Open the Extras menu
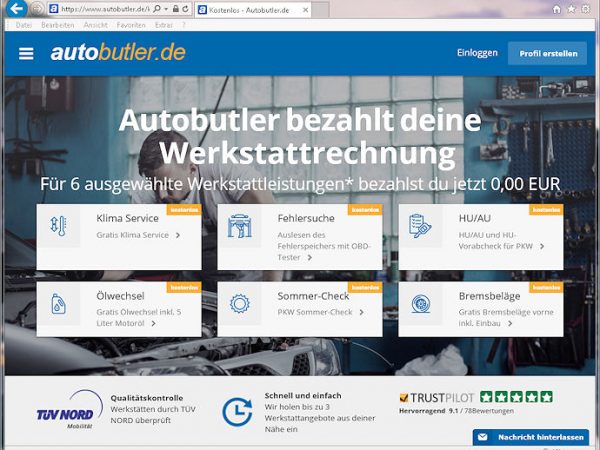Image resolution: width=600 pixels, height=450 pixels. [164, 25]
